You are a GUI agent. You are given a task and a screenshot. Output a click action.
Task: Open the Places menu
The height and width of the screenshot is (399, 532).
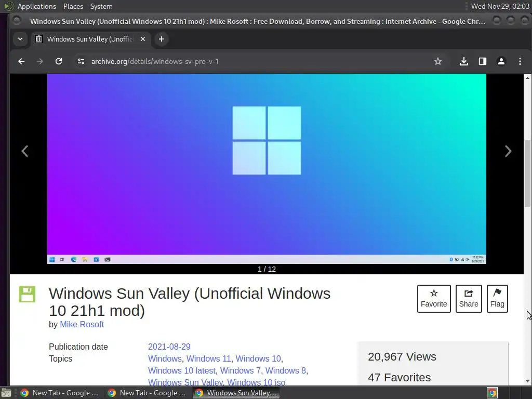[x=73, y=6]
